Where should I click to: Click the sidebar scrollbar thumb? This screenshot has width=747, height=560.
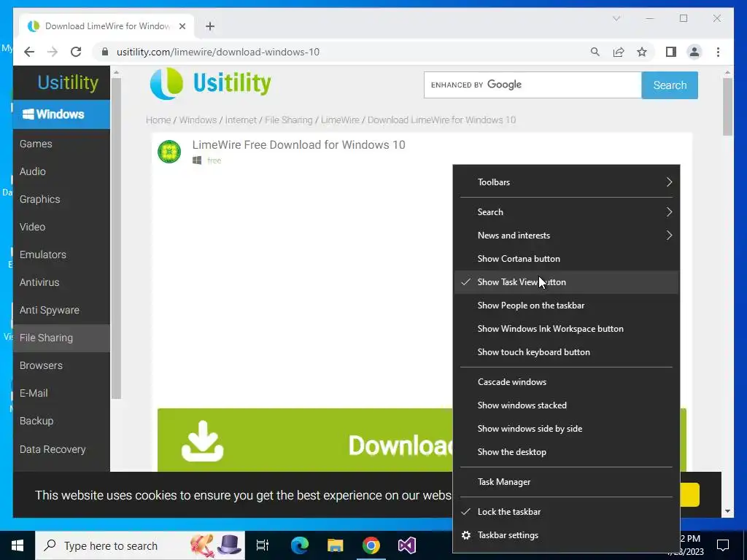pyautogui.click(x=116, y=238)
